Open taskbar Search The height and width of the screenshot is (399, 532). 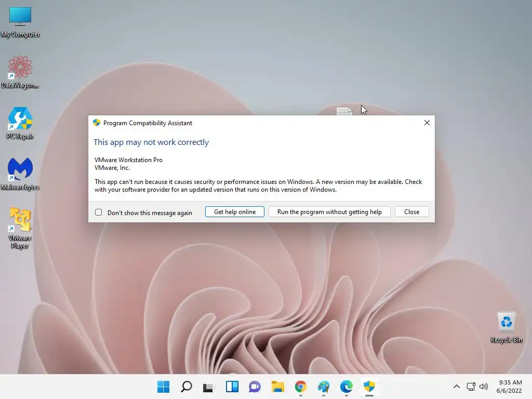pyautogui.click(x=187, y=387)
